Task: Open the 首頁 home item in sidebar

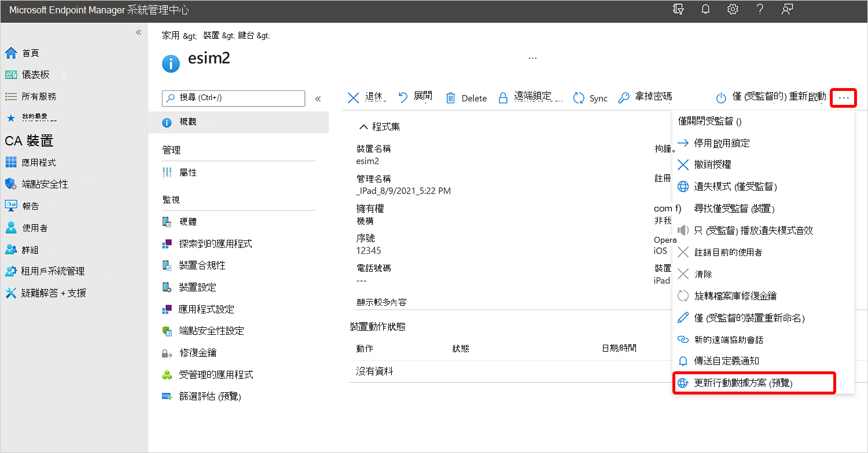Action: pos(23,53)
